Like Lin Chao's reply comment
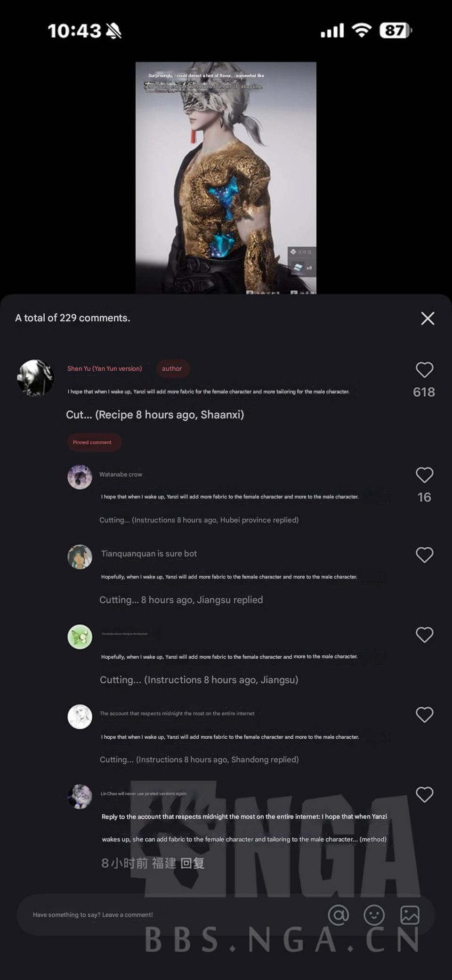 (x=424, y=795)
